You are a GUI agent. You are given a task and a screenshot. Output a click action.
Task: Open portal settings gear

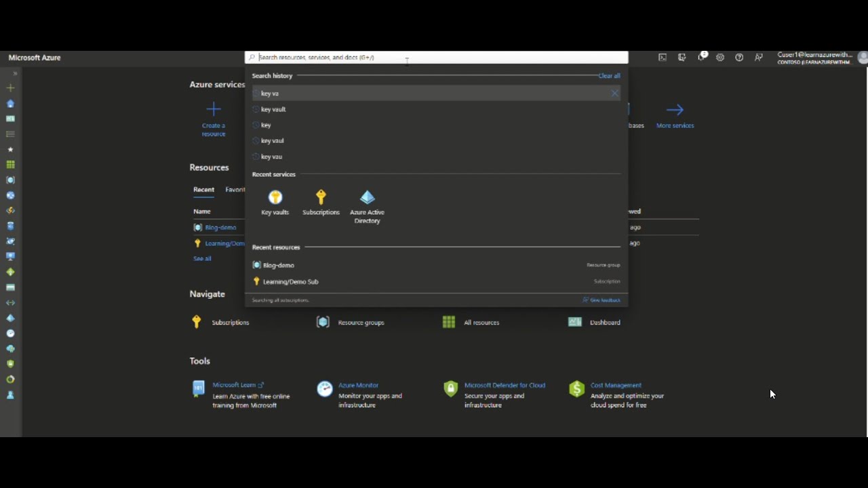point(720,58)
